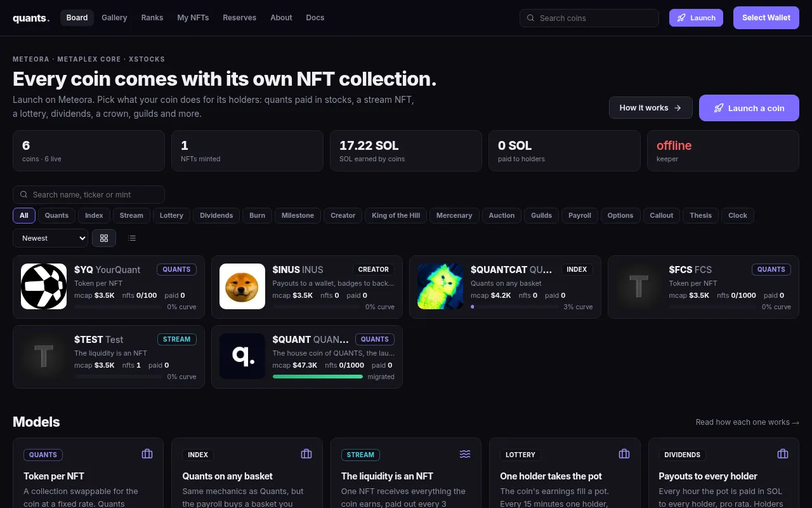Open How it works

pos(651,108)
